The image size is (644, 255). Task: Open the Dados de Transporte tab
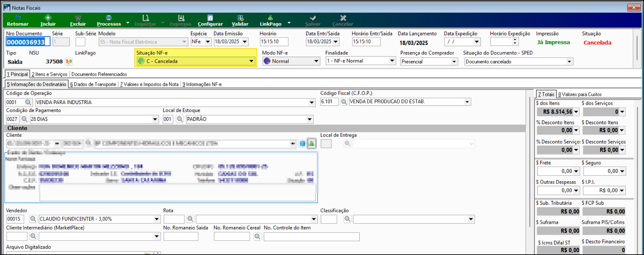(x=93, y=84)
